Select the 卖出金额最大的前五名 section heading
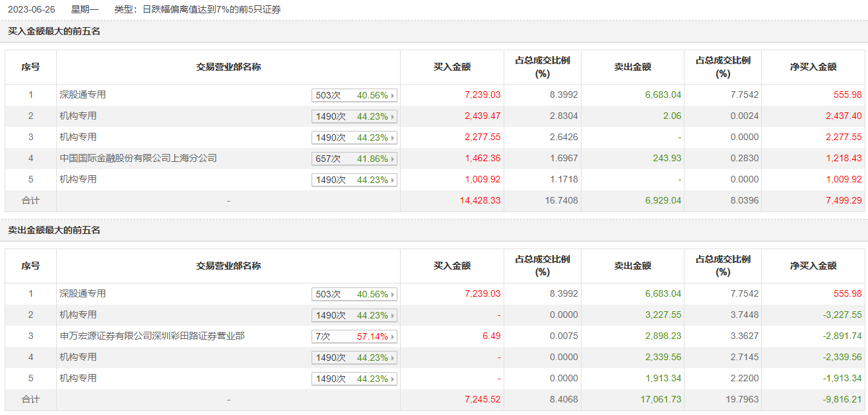This screenshot has width=868, height=415. (x=54, y=230)
